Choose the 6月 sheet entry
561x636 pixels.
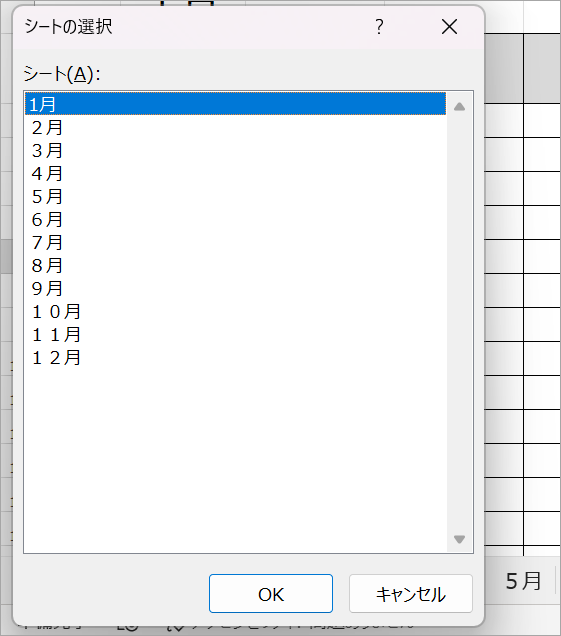coord(235,219)
